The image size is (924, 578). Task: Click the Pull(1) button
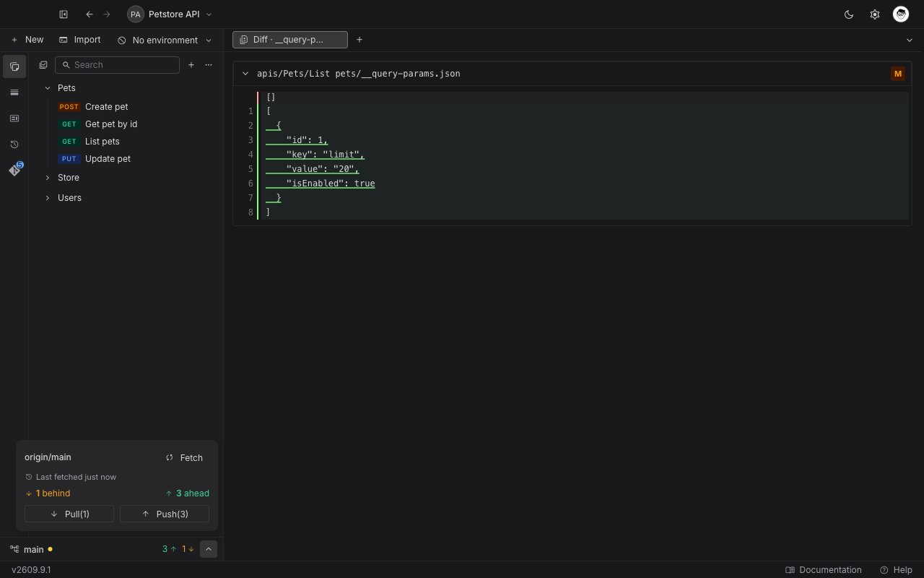(x=69, y=514)
